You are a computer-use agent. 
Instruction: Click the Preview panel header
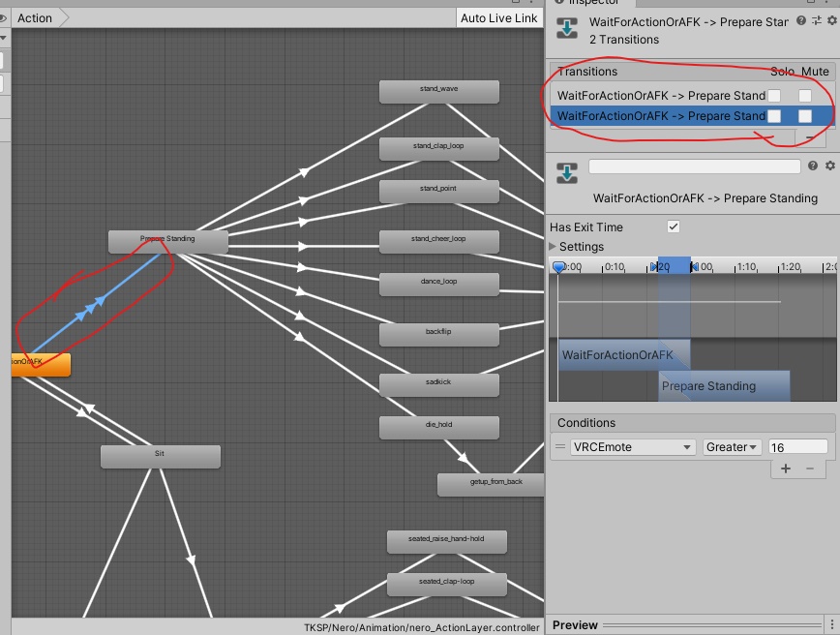coord(692,624)
